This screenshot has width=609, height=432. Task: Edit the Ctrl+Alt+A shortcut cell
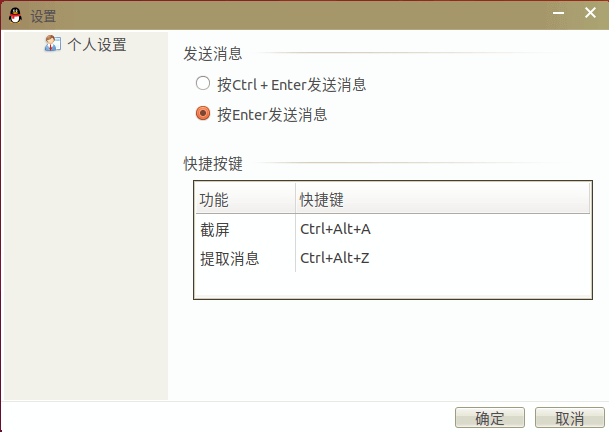(335, 229)
